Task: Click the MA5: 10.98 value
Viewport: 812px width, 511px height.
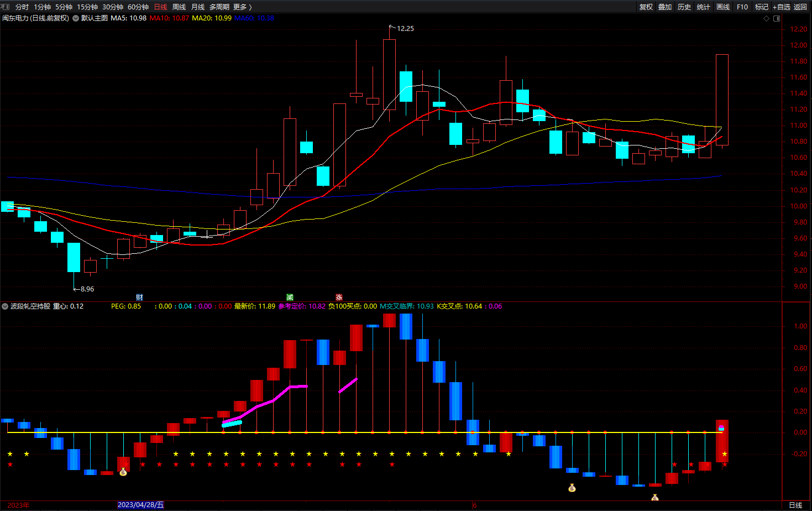Action: pos(129,18)
